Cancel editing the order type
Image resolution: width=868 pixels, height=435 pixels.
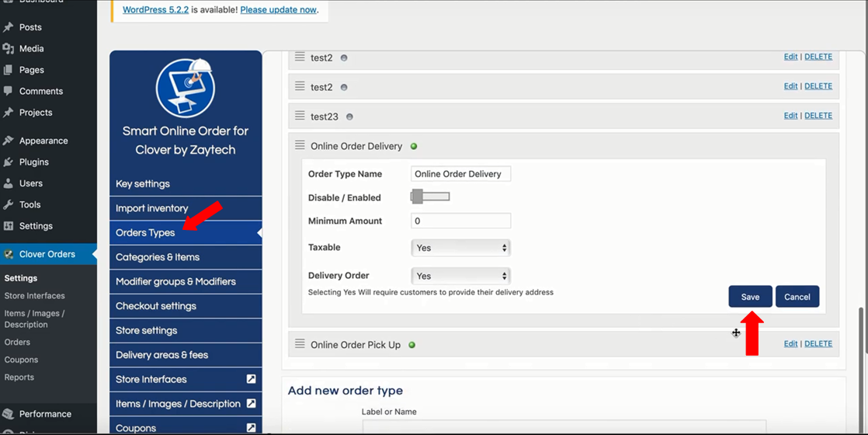797,297
